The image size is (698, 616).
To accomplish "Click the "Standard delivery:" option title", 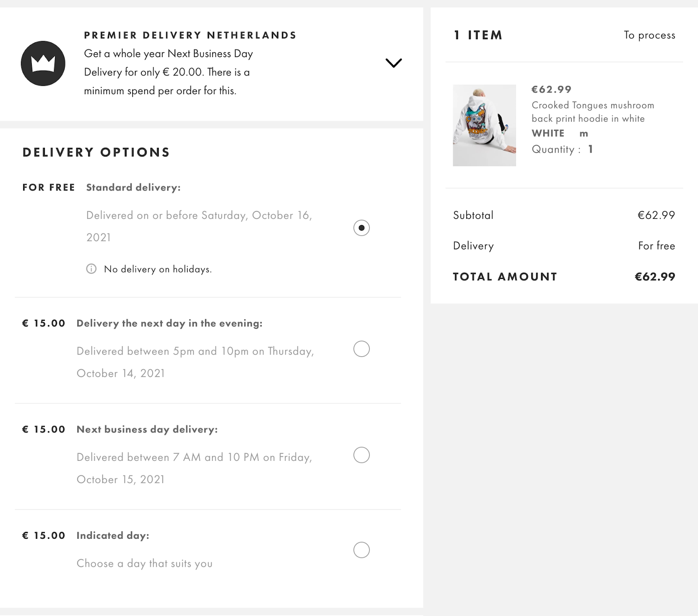I will click(133, 187).
